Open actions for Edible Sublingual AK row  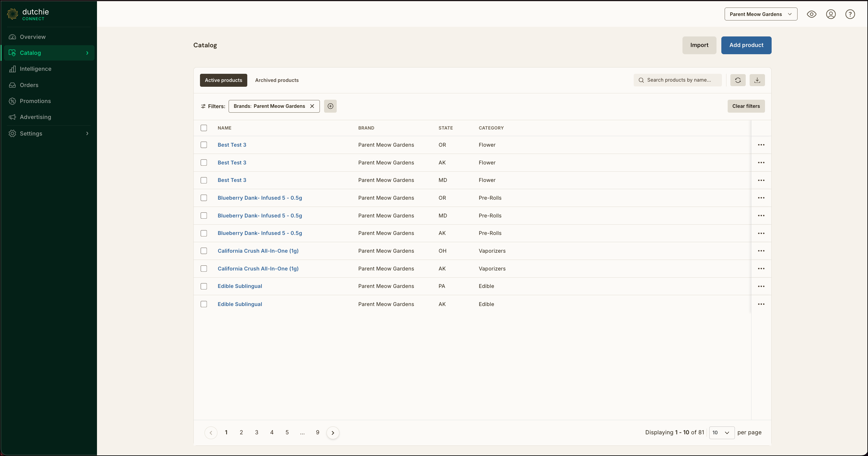pos(761,304)
